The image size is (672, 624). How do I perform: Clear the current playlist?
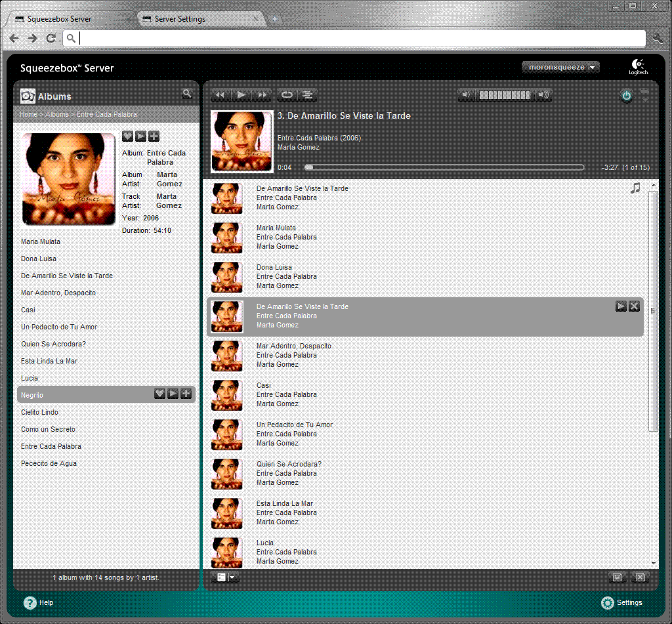(x=640, y=577)
